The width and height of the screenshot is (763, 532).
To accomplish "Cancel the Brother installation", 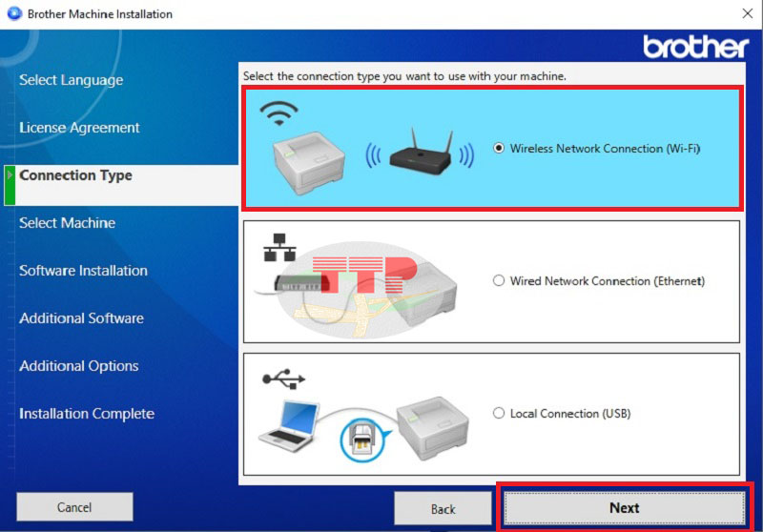I will tap(74, 506).
